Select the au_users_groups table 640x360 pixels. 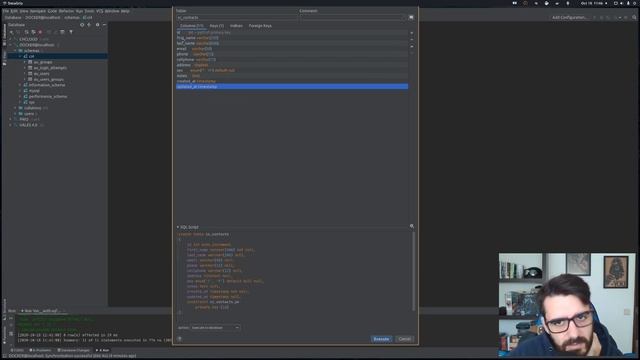(x=49, y=79)
